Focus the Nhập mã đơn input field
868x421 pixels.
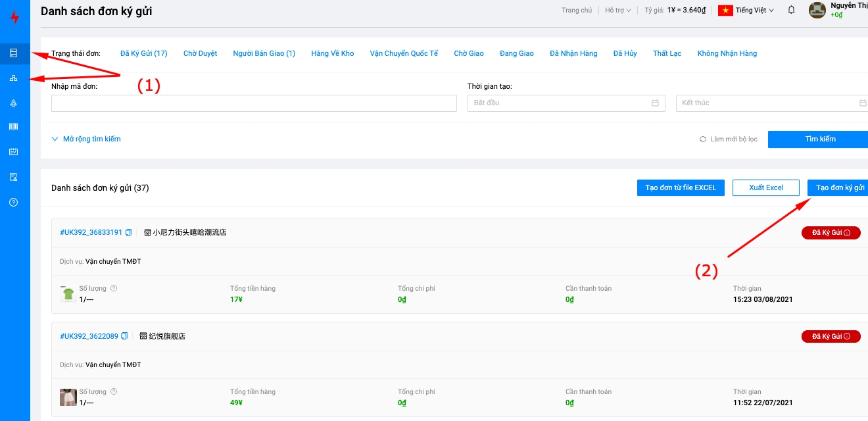click(254, 103)
